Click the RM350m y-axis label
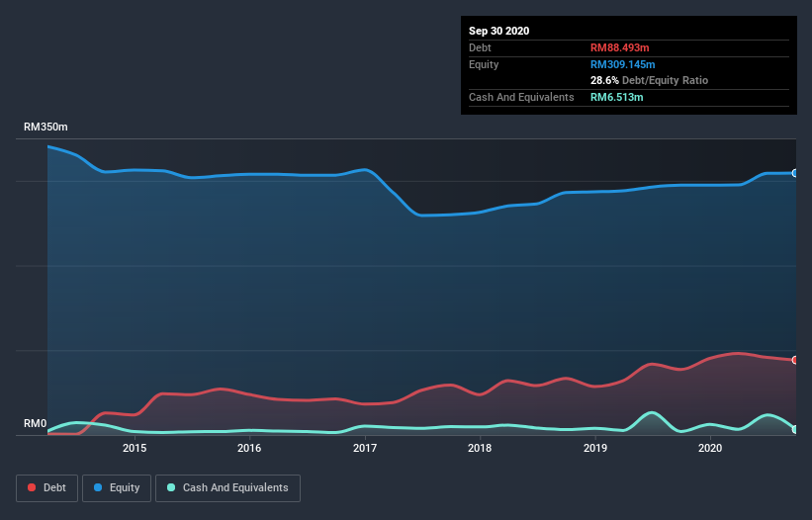 (45, 127)
